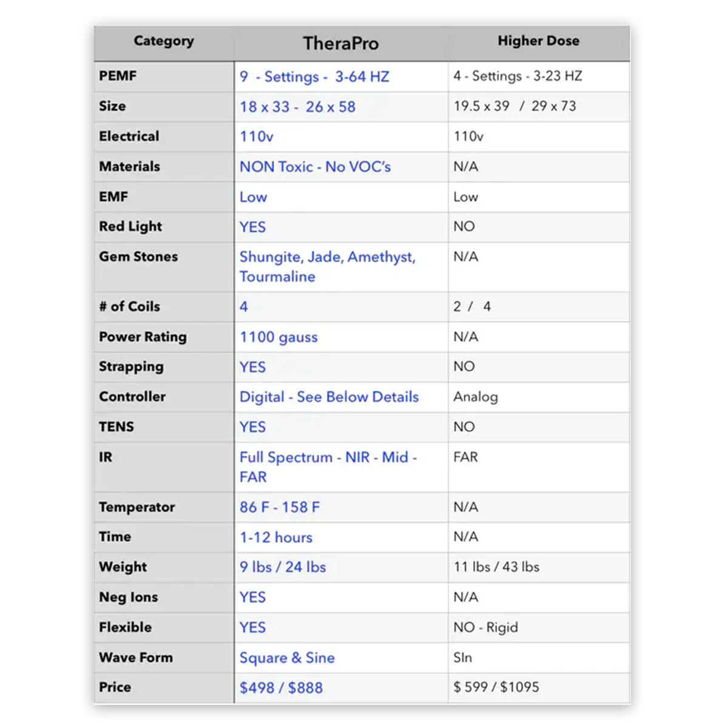The image size is (728, 728).
Task: Click the TheraPro column header
Action: tap(340, 44)
